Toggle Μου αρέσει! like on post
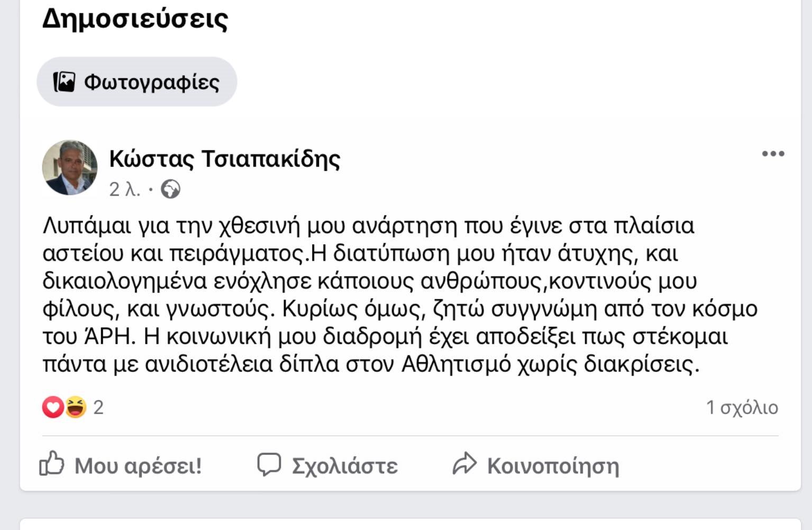The width and height of the screenshot is (812, 530). tap(121, 465)
